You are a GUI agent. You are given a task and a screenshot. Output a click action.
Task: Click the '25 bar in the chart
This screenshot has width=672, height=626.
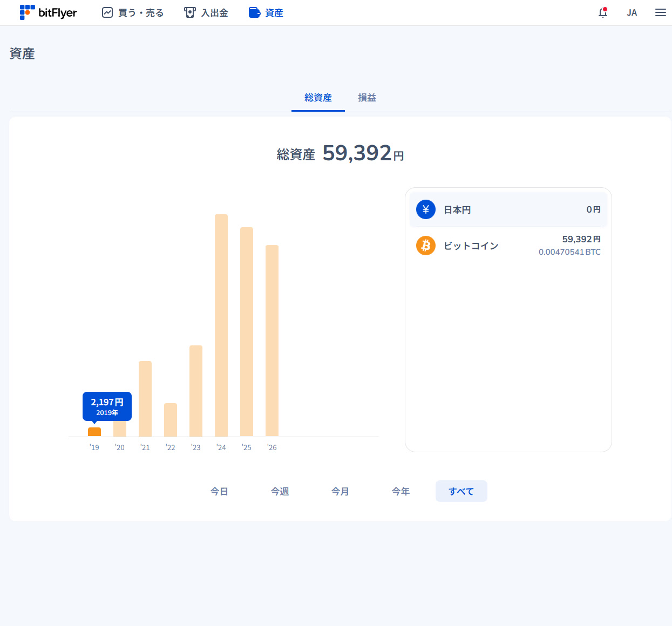(247, 332)
